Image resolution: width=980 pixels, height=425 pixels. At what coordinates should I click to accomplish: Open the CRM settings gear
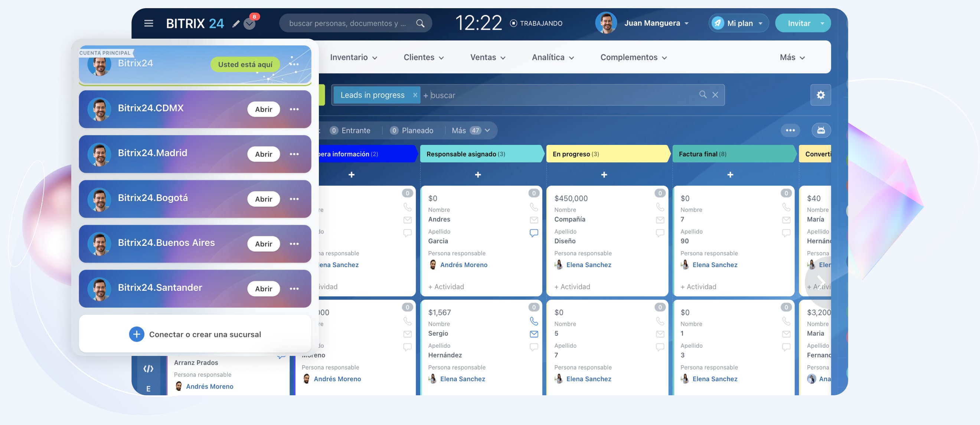[x=820, y=95]
